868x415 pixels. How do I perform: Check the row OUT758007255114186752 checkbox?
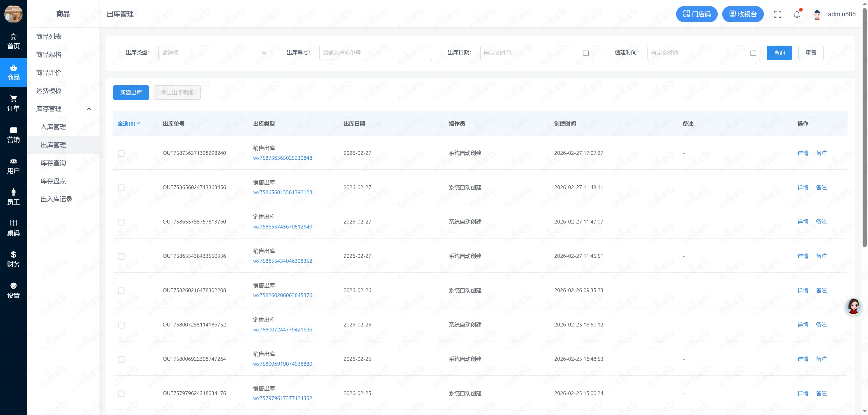[121, 325]
